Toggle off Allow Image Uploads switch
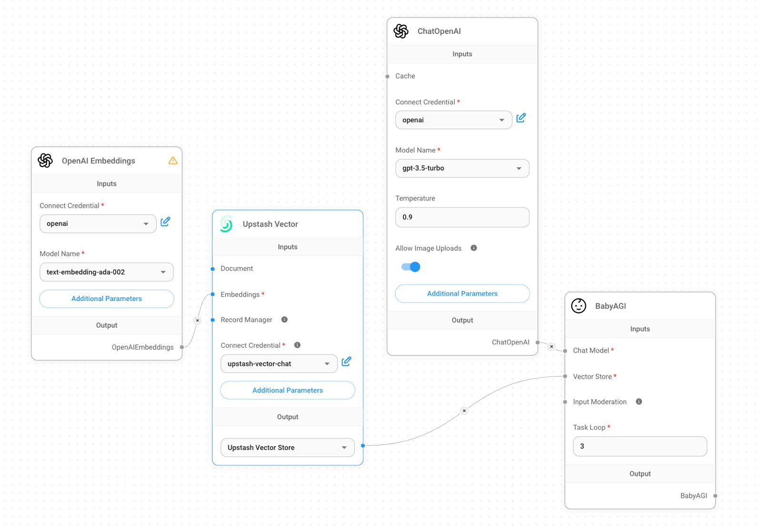 tap(411, 267)
